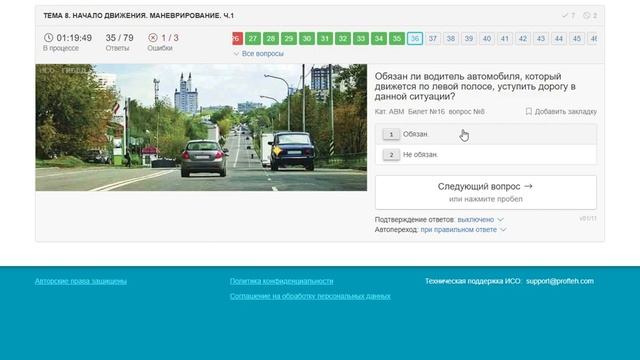Add bookmark via Добавить закладку
This screenshot has width=640, height=360.
coord(561,111)
